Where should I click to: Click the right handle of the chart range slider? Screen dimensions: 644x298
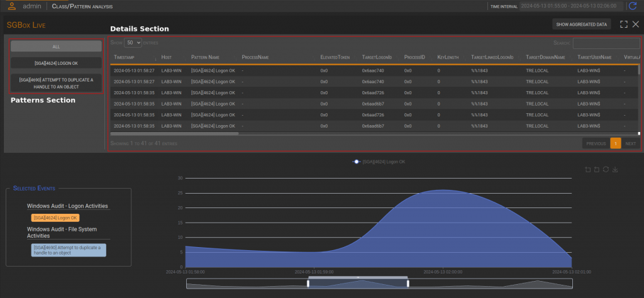point(408,283)
